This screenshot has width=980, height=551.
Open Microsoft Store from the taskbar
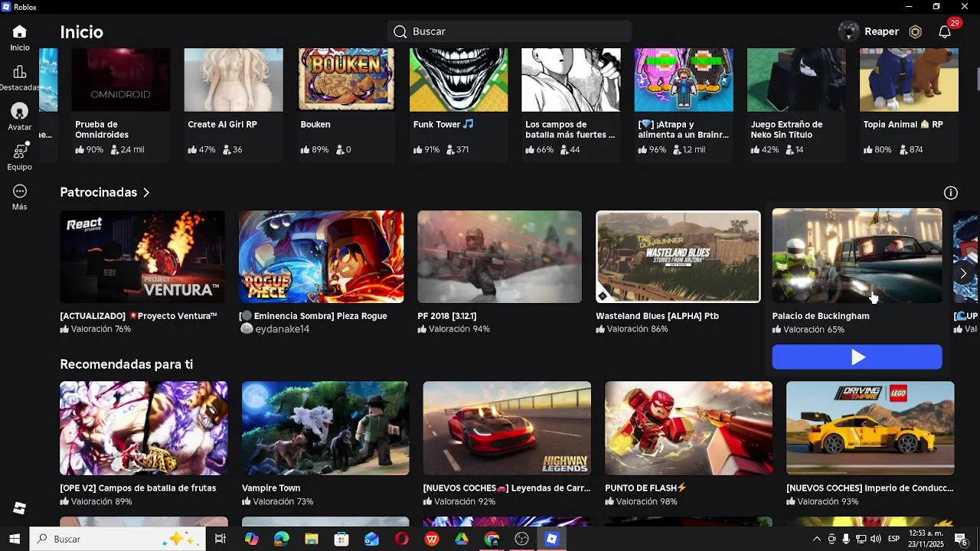tap(341, 539)
